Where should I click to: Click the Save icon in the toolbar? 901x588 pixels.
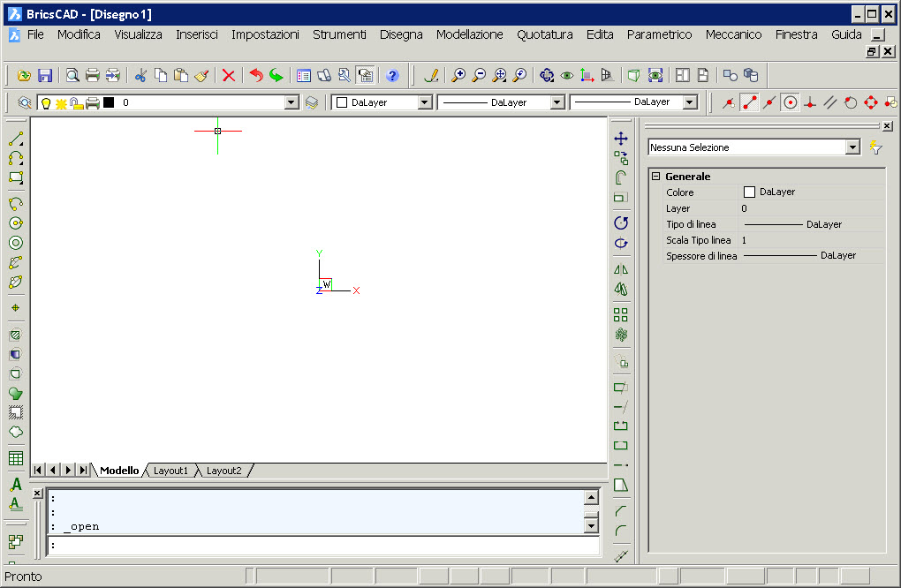(x=44, y=76)
